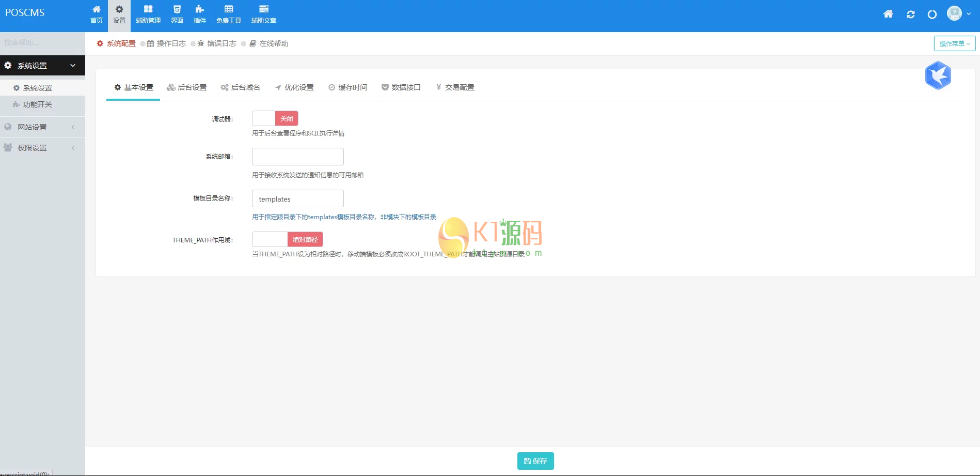The width and height of the screenshot is (980, 476).
Task: Select 系统设置 sidebar sub-item
Action: pyautogui.click(x=42, y=88)
